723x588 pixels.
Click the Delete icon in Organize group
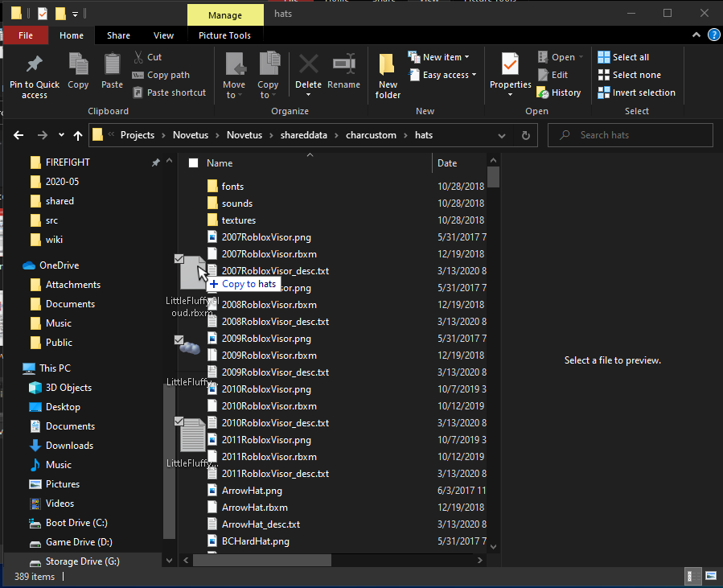point(308,65)
